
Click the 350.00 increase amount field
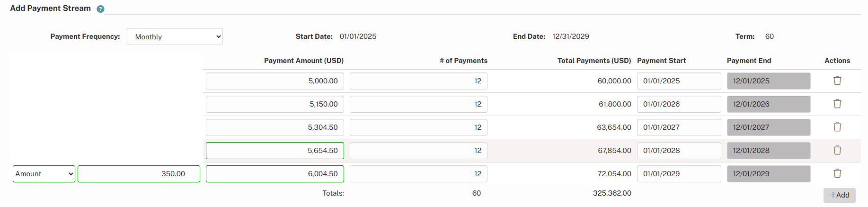[139, 174]
